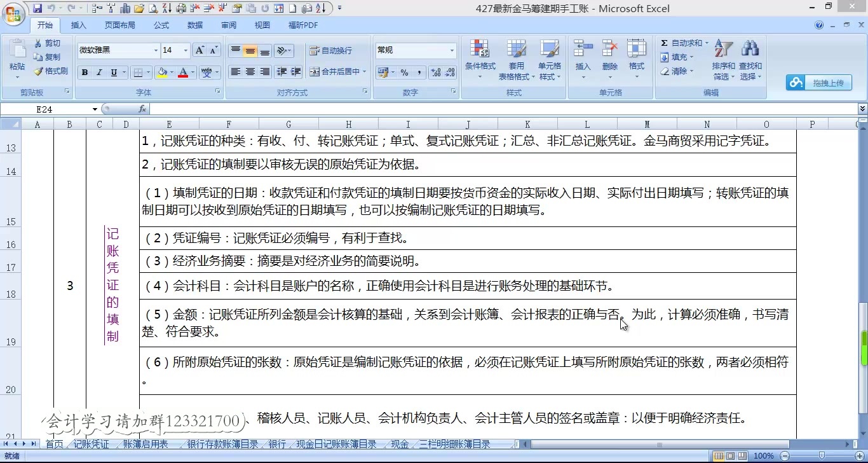
Task: Click the percent style button
Action: (x=404, y=73)
